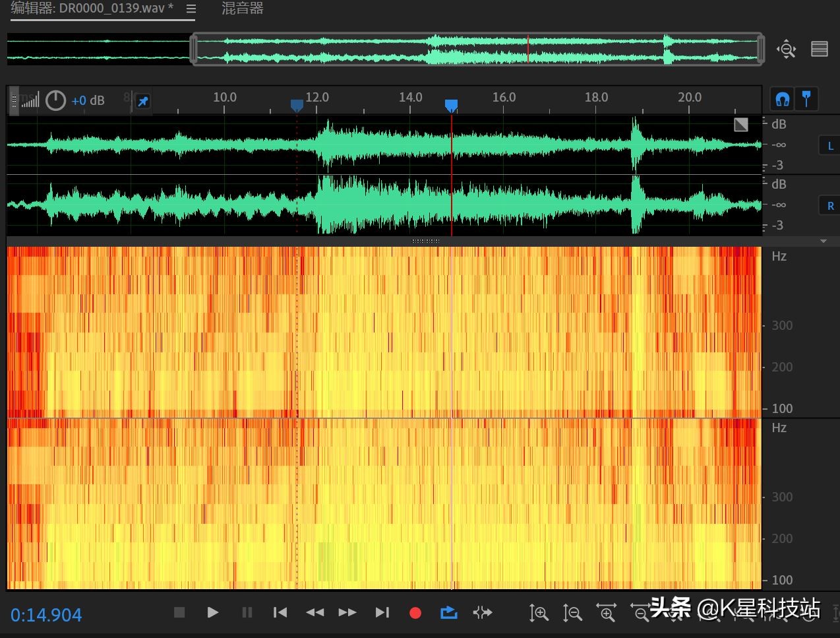This screenshot has width=840, height=638.
Task: Toggle left channel L enable button
Action: (x=830, y=146)
